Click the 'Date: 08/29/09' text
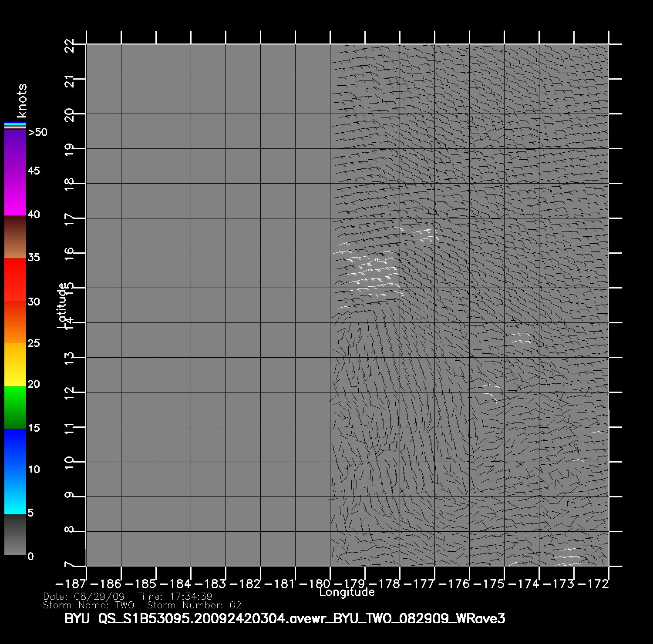Viewport: 653px width, 644px height. pyautogui.click(x=84, y=597)
